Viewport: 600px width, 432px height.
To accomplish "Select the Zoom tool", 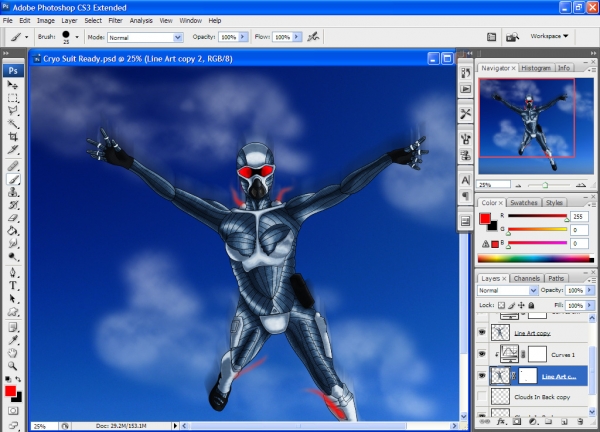I will pyautogui.click(x=13, y=366).
